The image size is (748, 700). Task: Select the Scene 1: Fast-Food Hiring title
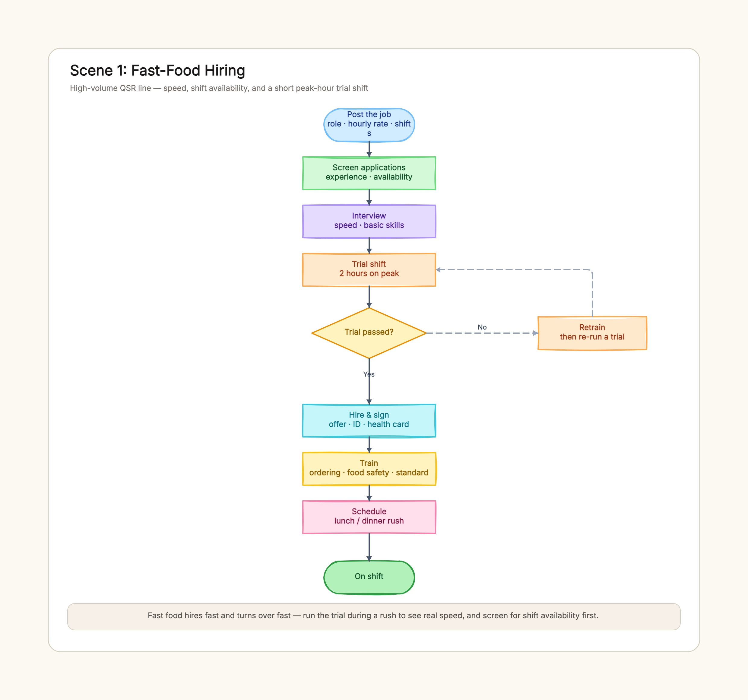157,70
